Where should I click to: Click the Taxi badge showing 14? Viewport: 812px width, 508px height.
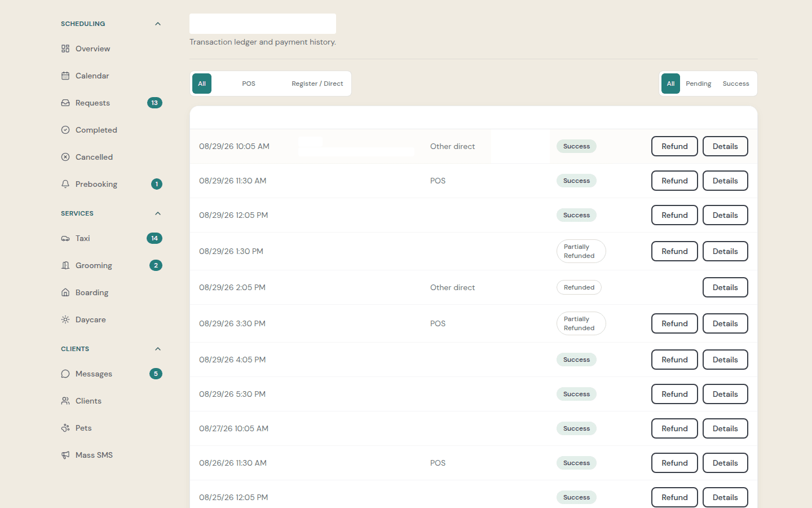click(155, 238)
